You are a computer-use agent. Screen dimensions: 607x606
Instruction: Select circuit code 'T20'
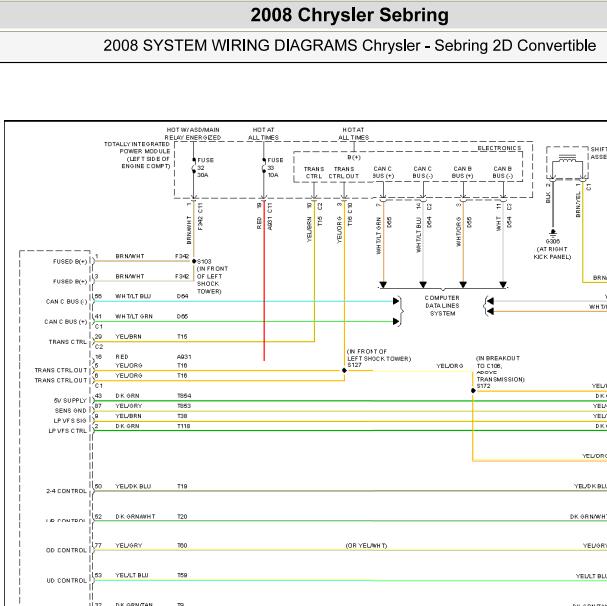coord(182,517)
